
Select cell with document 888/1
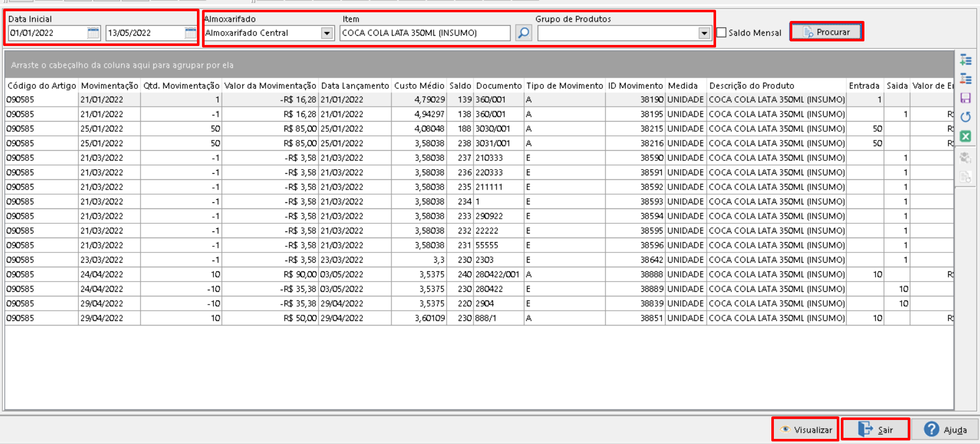click(x=499, y=318)
